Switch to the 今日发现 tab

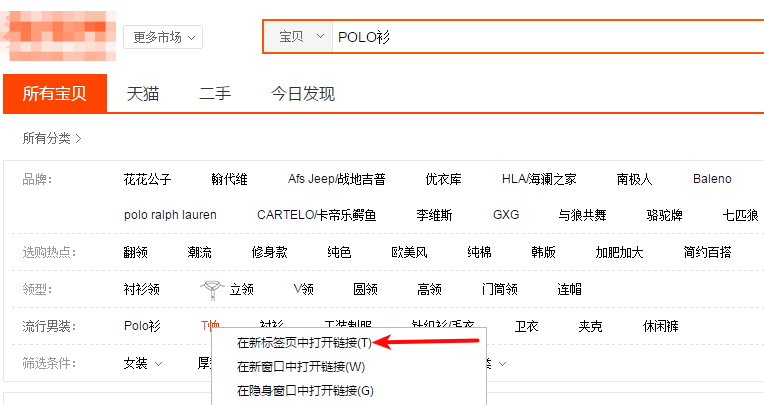coord(303,94)
